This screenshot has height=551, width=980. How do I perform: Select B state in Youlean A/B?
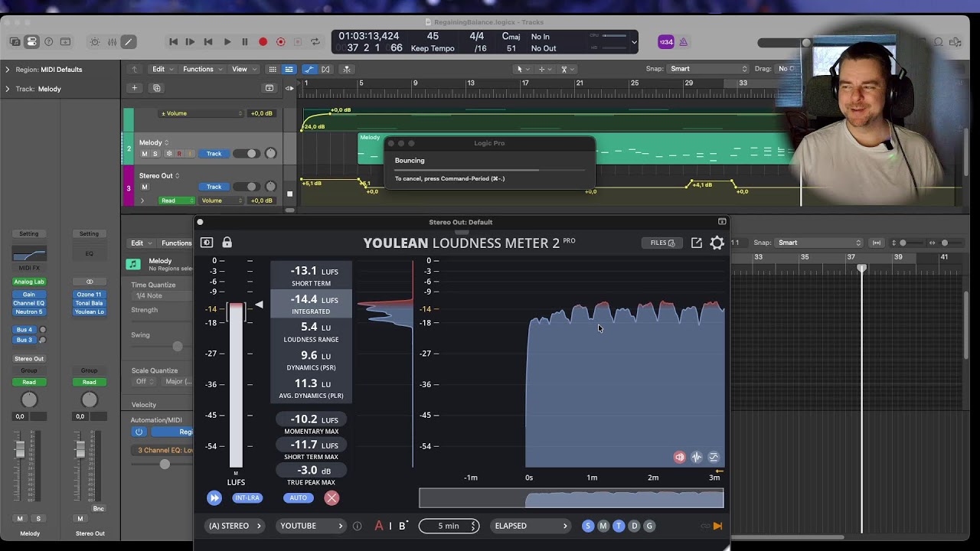(402, 526)
